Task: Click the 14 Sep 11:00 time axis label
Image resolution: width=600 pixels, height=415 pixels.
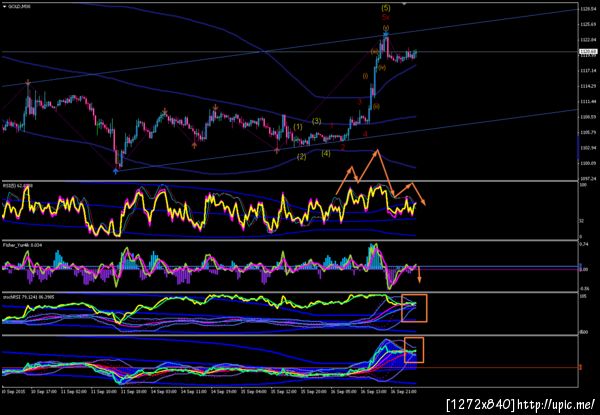Action: pyautogui.click(x=192, y=392)
